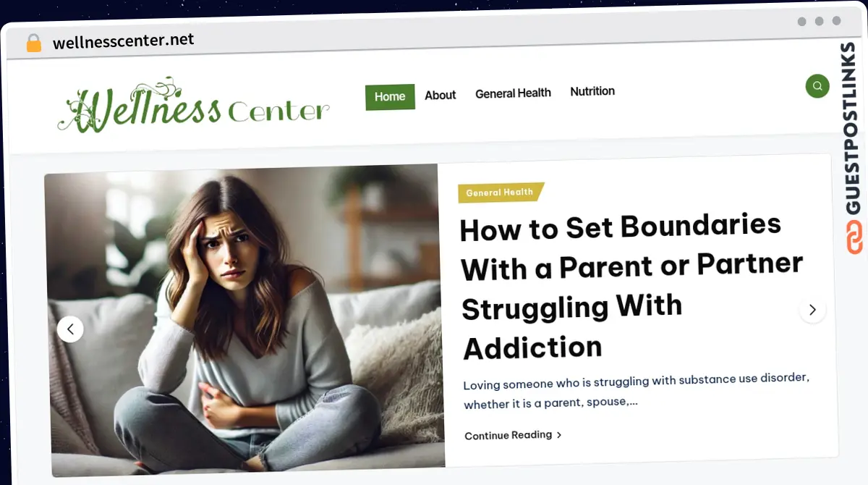The image size is (868, 485).
Task: Click the featured woman on couch image
Action: [x=244, y=320]
